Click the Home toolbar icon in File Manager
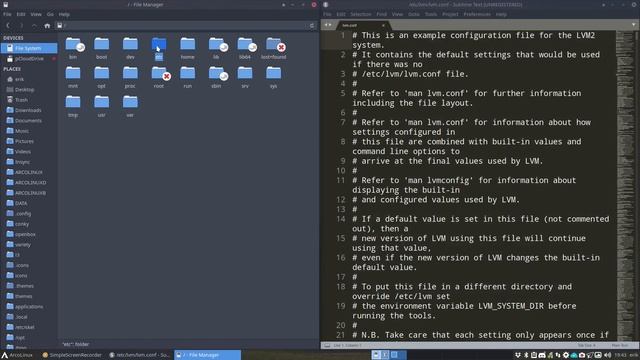This screenshot has height=360, width=640. pyautogui.click(x=47, y=26)
